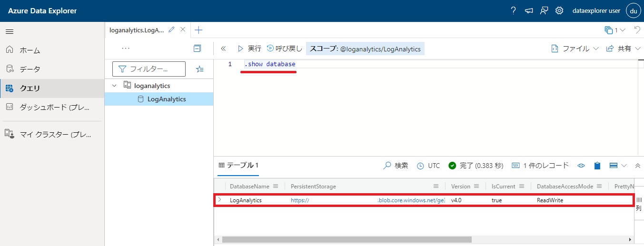
Task: Open the blob.core.windows.net storage link
Action: click(x=367, y=200)
